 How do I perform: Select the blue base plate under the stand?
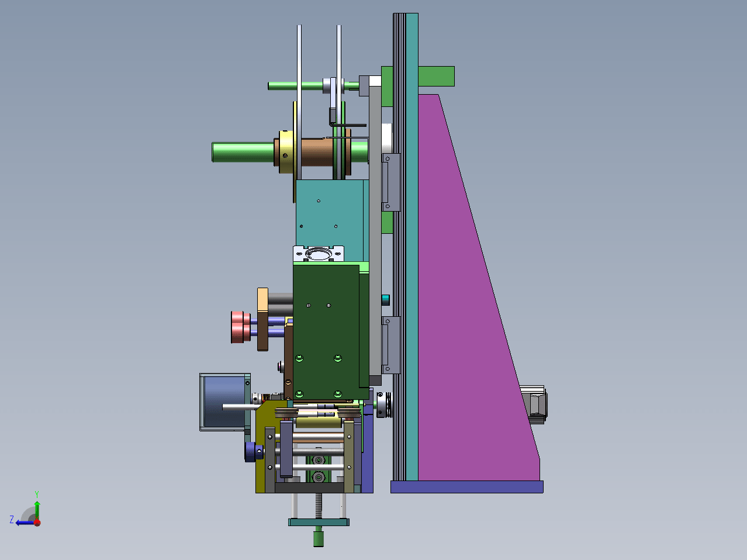point(467,487)
